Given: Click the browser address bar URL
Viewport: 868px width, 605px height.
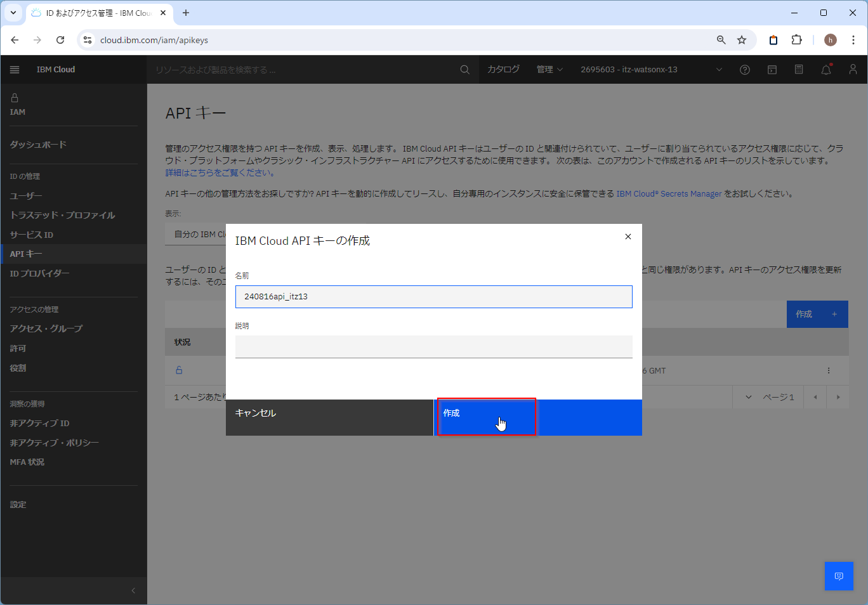Looking at the screenshot, I should click(154, 40).
